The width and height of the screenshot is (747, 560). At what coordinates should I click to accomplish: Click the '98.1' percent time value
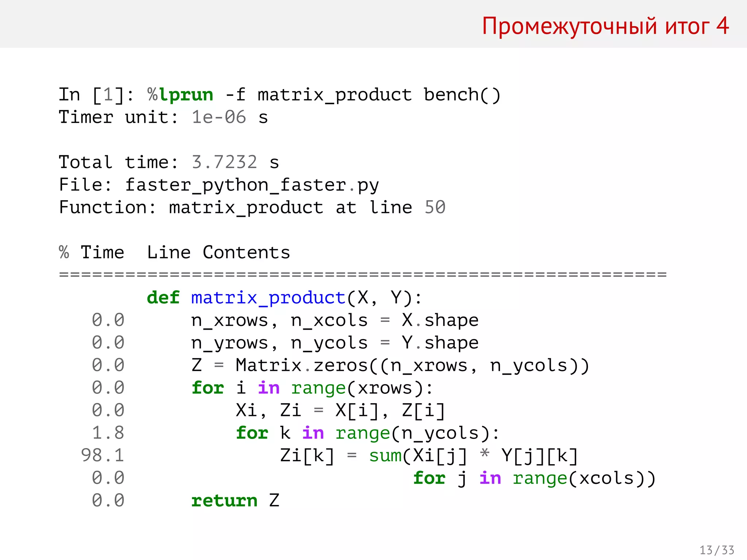[102, 456]
